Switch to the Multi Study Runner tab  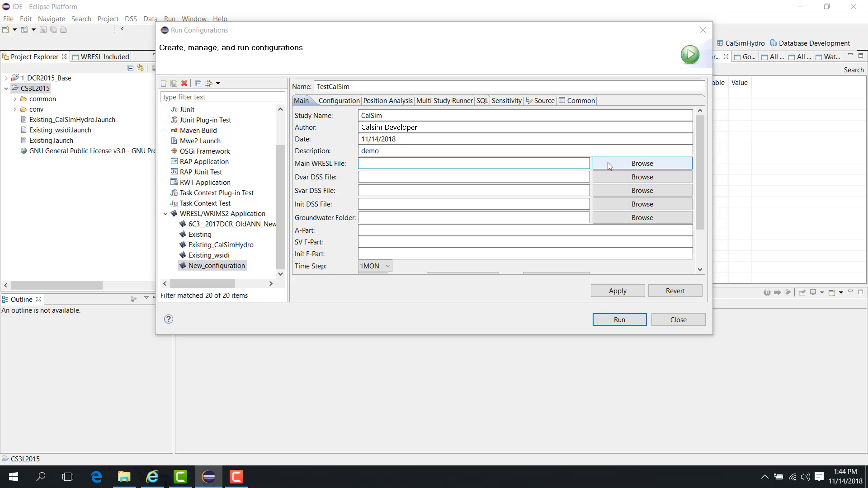click(x=444, y=100)
